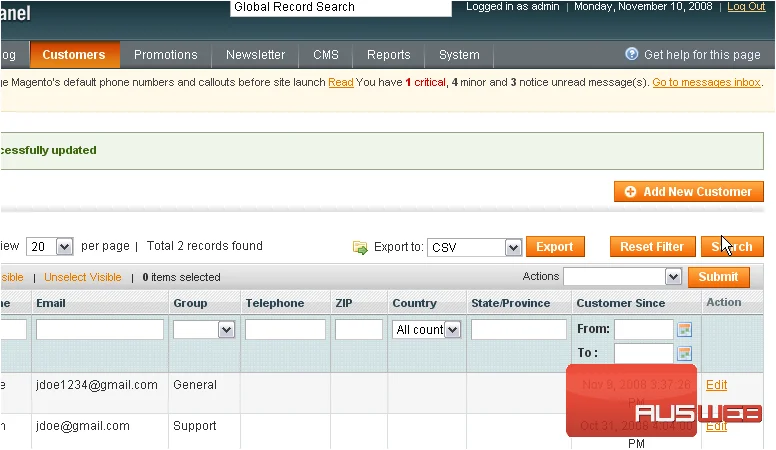Click the Reset Filter button
776x450 pixels.
[x=652, y=247]
